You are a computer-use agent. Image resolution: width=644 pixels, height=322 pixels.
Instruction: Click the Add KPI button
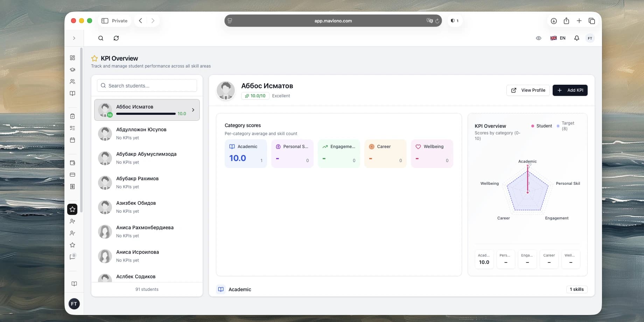pos(570,90)
